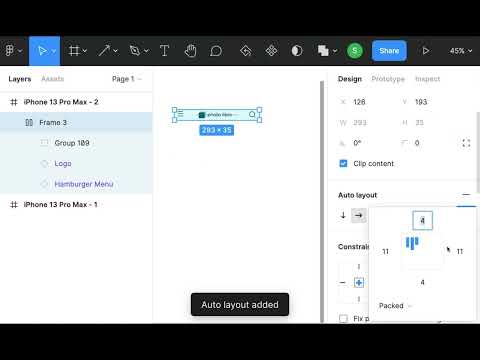Switch to the Inspect tab
Image resolution: width=480 pixels, height=360 pixels.
click(x=427, y=79)
